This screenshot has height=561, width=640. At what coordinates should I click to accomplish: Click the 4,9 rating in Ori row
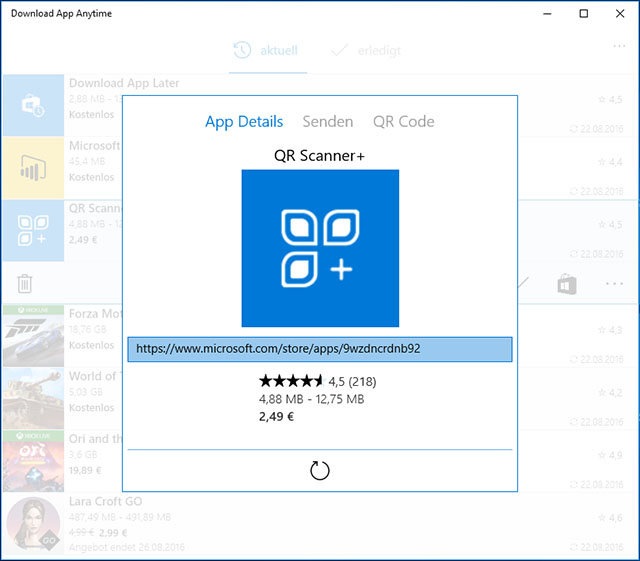pyautogui.click(x=610, y=455)
